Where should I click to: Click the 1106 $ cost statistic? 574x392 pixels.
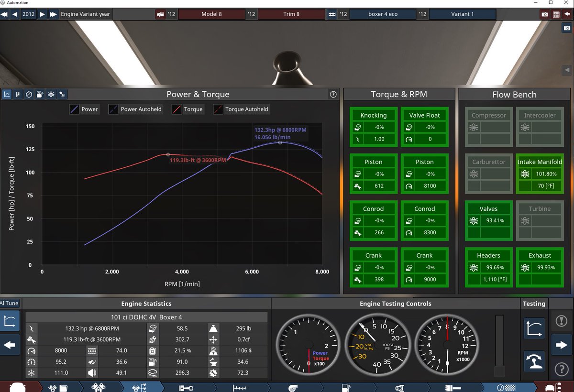[243, 350]
